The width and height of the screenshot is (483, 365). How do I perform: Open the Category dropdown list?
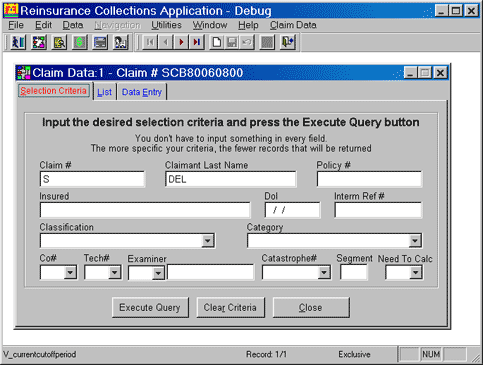coord(415,241)
